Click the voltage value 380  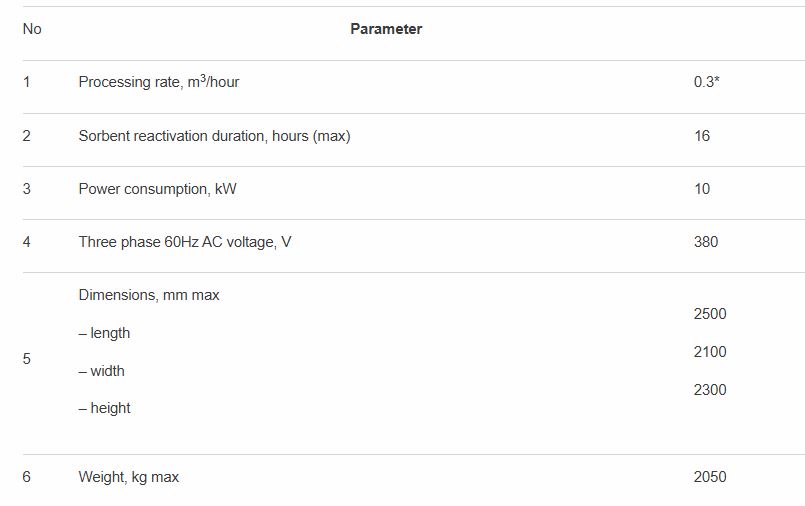click(x=706, y=242)
